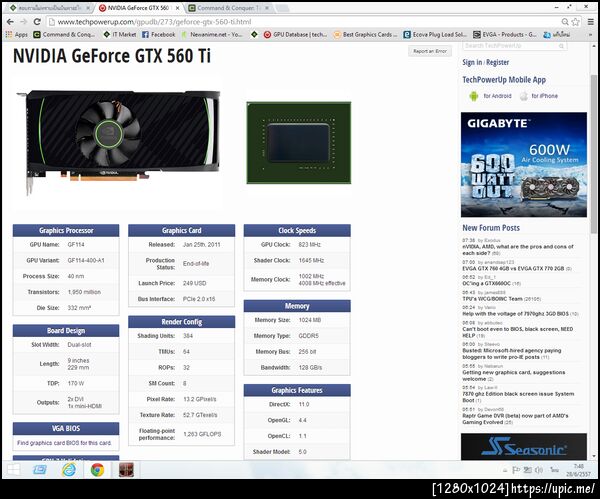Open the Seasonic advertisement banner
This screenshot has width=600, height=499.
click(x=523, y=447)
